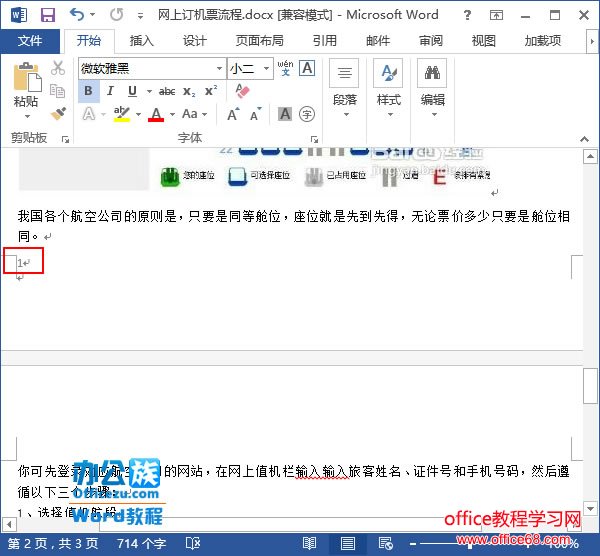Click the Save icon in quick access toolbar
The image size is (600, 556).
click(48, 15)
